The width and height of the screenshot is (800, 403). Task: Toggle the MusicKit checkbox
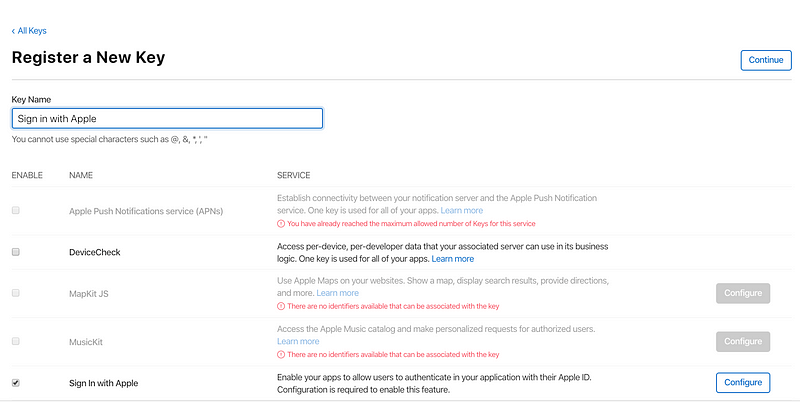[x=16, y=341]
